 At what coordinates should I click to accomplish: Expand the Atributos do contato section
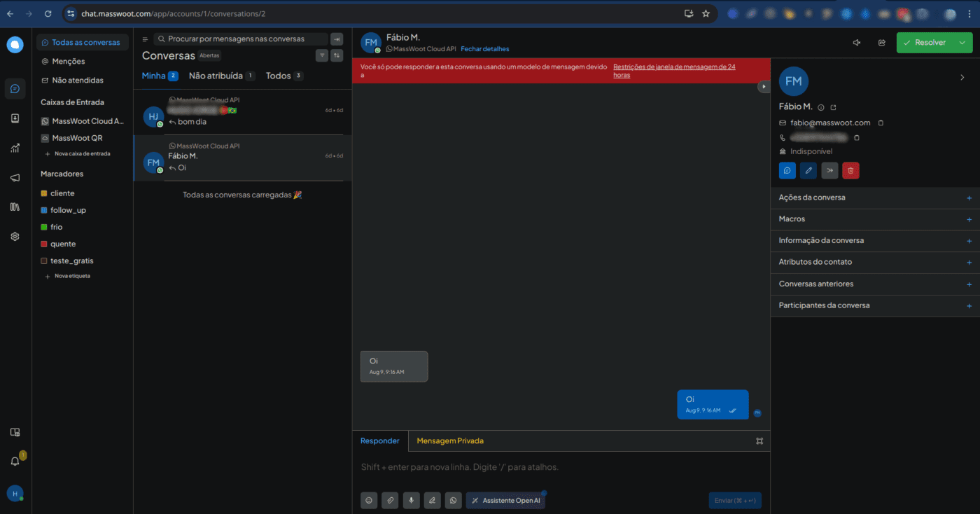[x=969, y=263]
